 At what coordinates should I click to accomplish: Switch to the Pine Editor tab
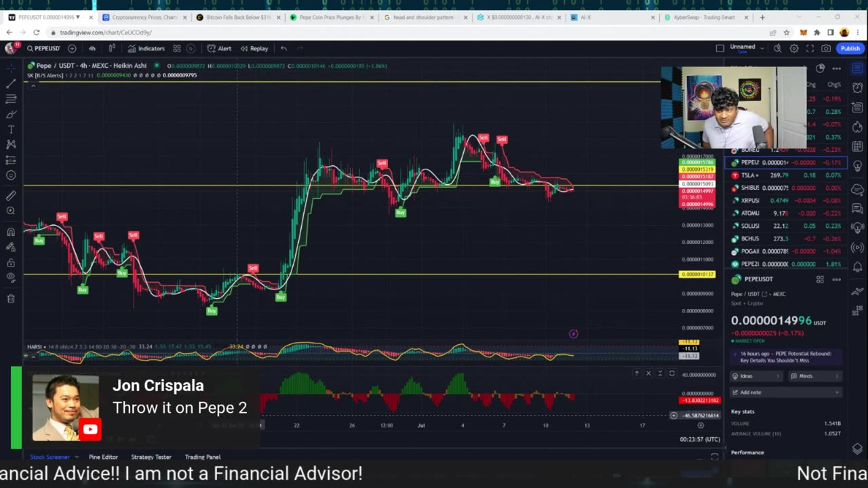pyautogui.click(x=103, y=457)
